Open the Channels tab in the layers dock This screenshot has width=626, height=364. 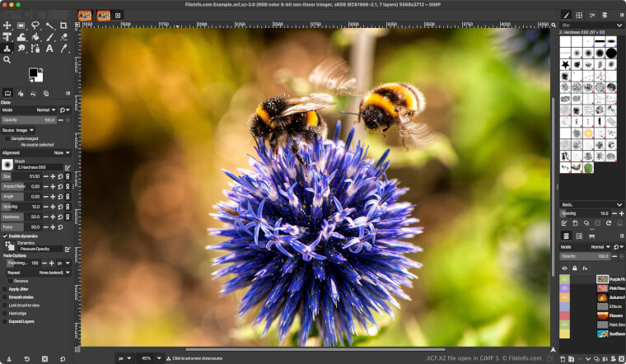click(578, 236)
